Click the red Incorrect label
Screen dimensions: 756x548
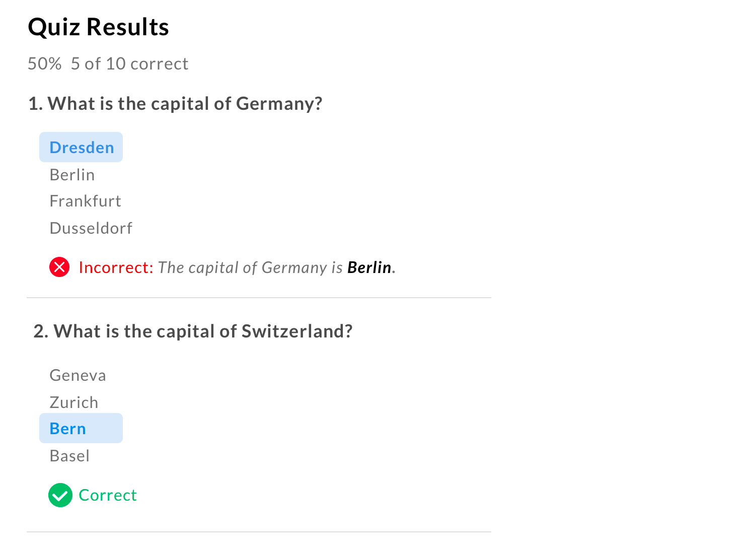[116, 267]
